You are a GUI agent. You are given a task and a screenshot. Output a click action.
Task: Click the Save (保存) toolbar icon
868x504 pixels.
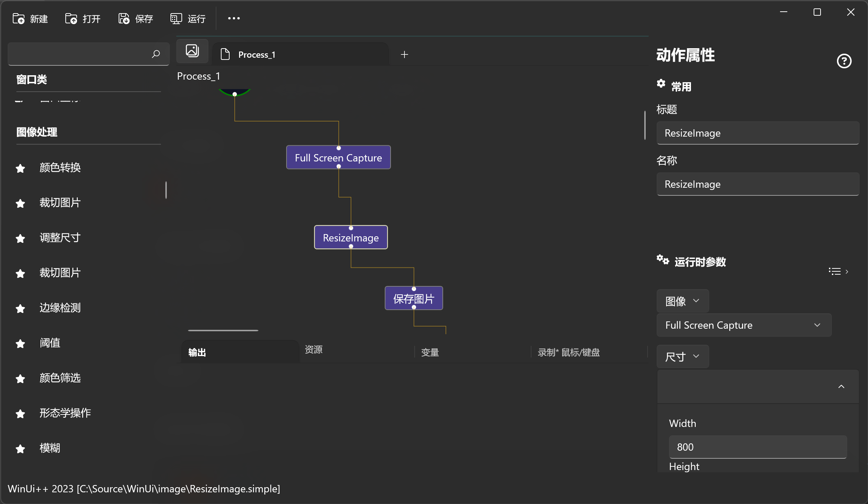(x=124, y=19)
